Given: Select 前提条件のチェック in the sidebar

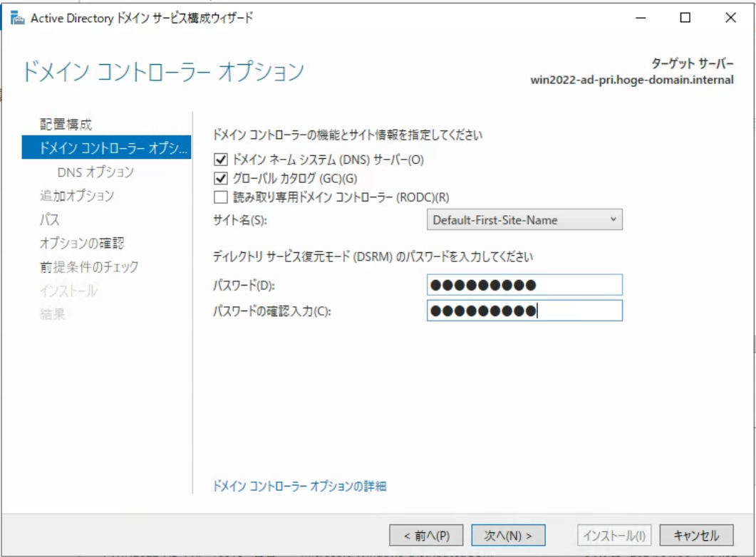Looking at the screenshot, I should pyautogui.click(x=89, y=266).
